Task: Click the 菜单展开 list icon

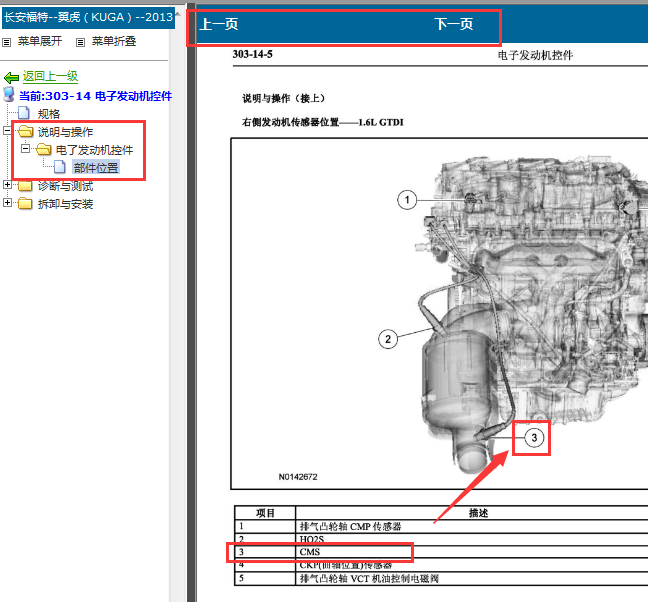Action: 7,42
